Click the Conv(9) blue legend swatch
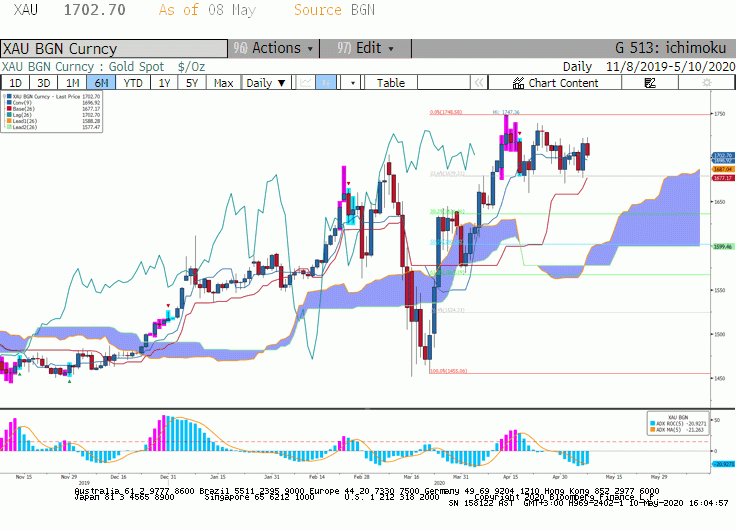This screenshot has height=530, width=736. [x=9, y=102]
